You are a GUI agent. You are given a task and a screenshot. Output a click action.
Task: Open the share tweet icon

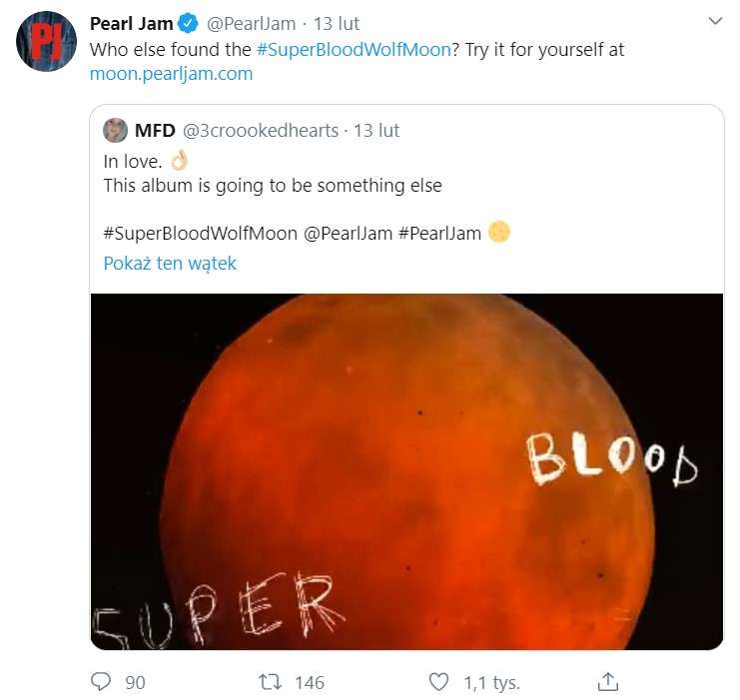click(608, 682)
